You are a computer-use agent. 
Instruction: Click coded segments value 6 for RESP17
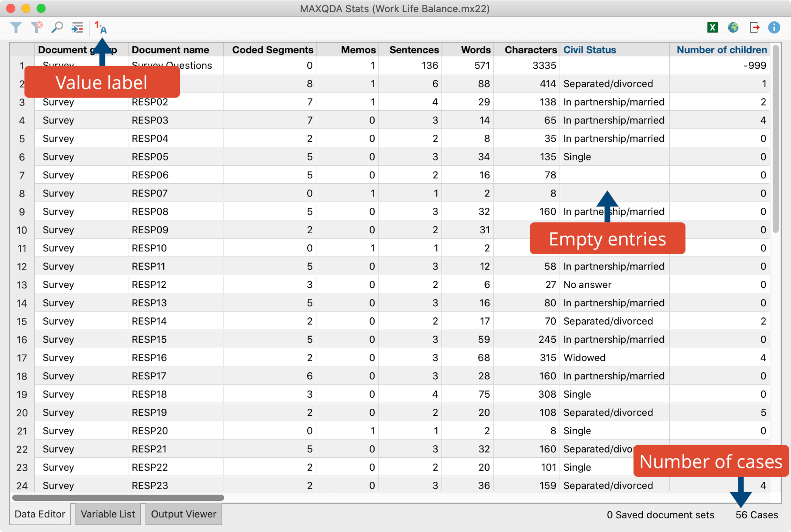click(270, 376)
